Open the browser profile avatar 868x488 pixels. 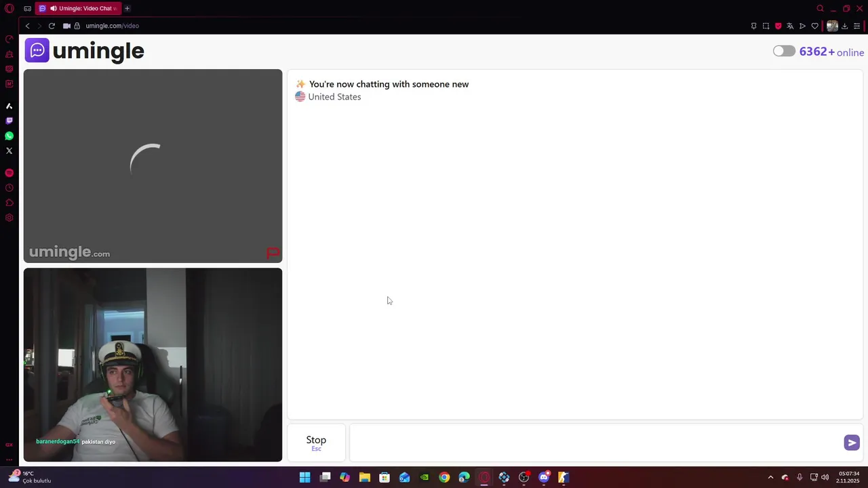point(832,26)
